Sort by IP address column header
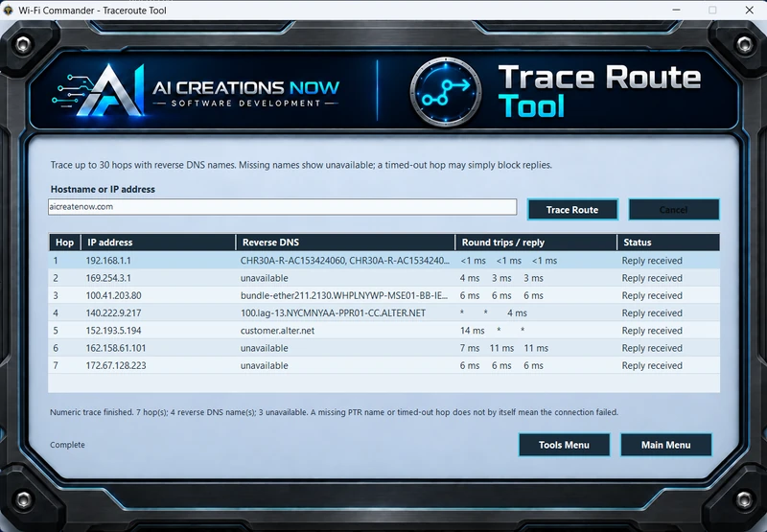 click(158, 243)
